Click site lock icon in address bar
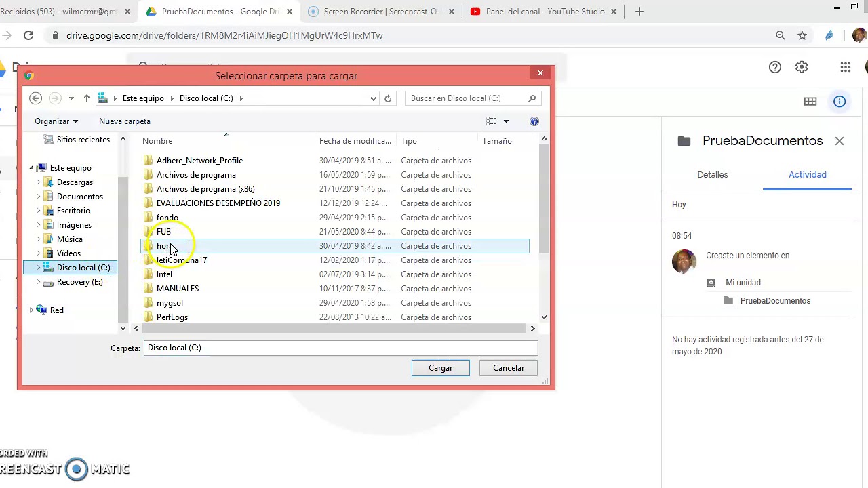 (56, 35)
